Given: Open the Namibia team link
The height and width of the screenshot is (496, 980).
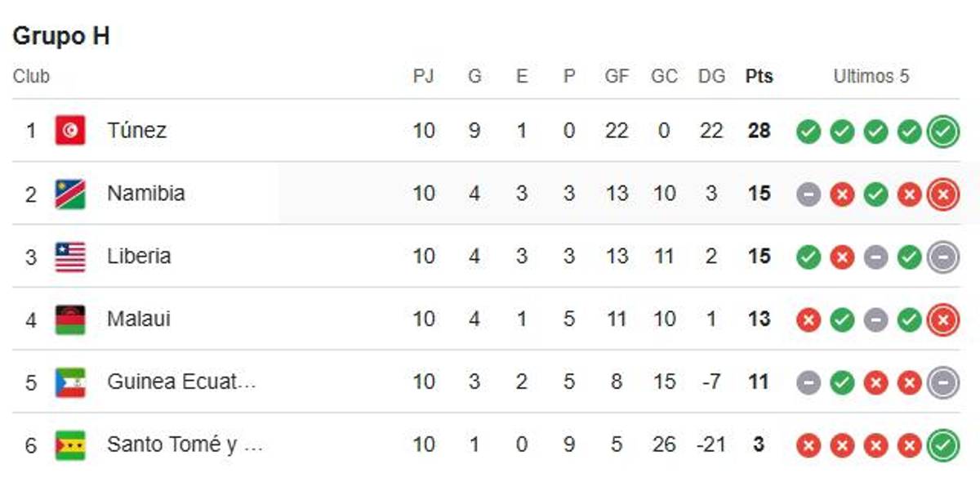Looking at the screenshot, I should pyautogui.click(x=145, y=194).
